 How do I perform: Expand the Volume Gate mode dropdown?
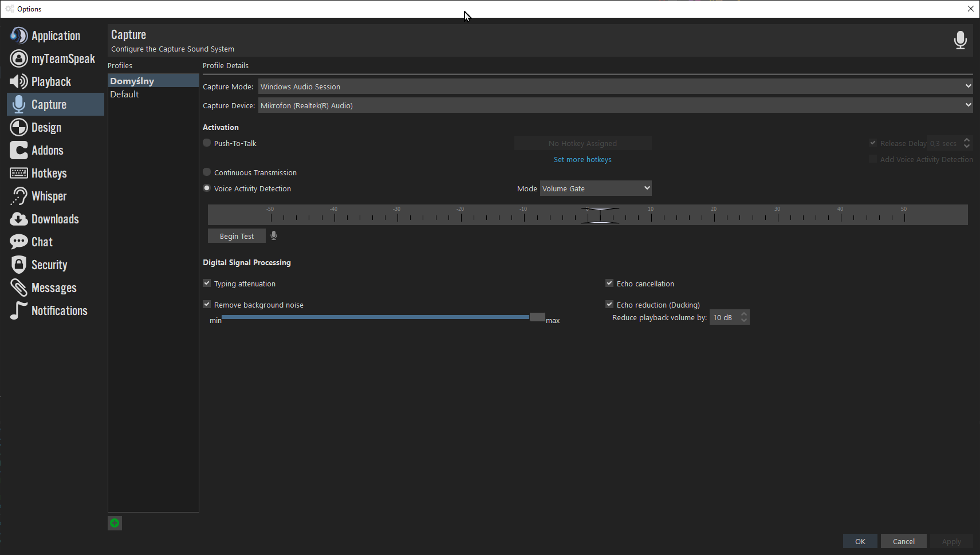595,188
